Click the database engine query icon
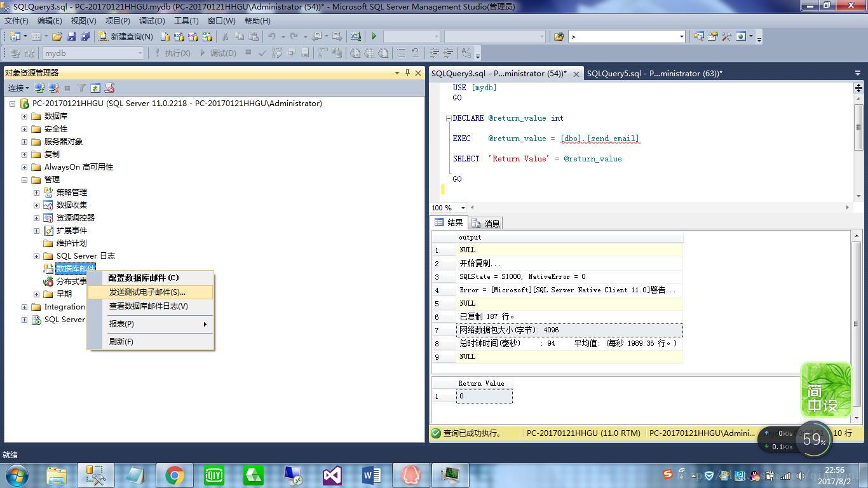Viewport: 868px width, 488px height. click(165, 36)
